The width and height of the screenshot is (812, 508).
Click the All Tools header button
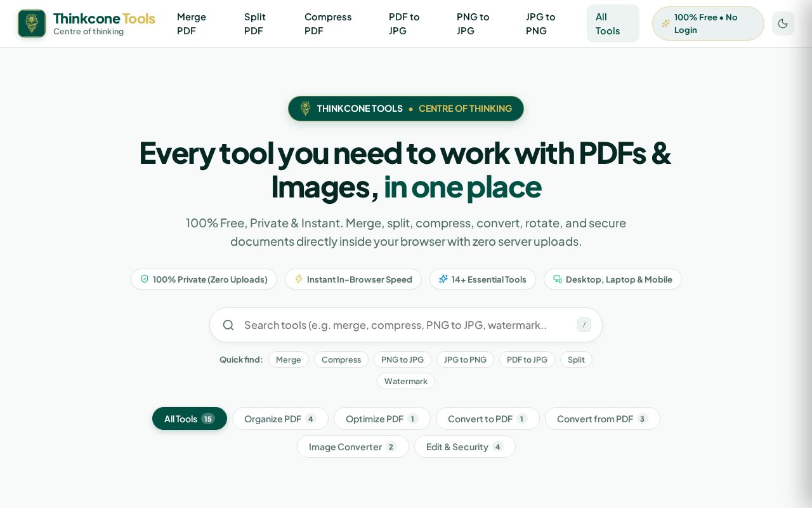tap(613, 23)
